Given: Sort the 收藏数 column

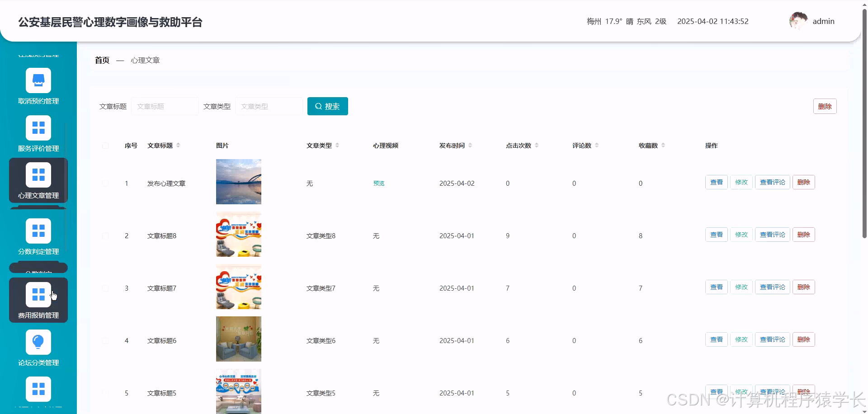Looking at the screenshot, I should coord(663,145).
